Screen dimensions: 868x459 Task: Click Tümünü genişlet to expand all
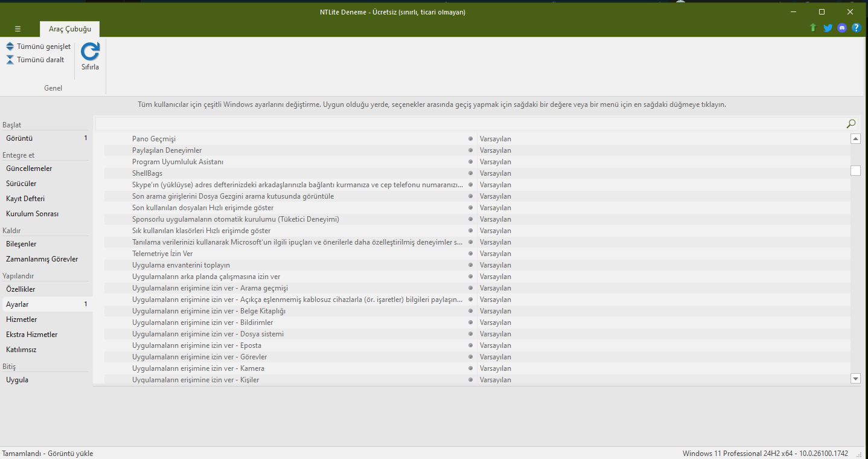38,47
